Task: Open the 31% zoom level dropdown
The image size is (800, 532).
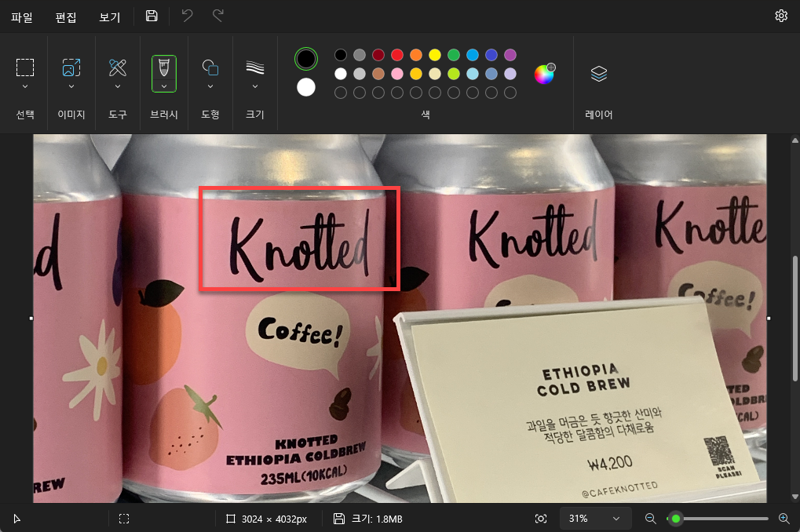Action: point(595,519)
